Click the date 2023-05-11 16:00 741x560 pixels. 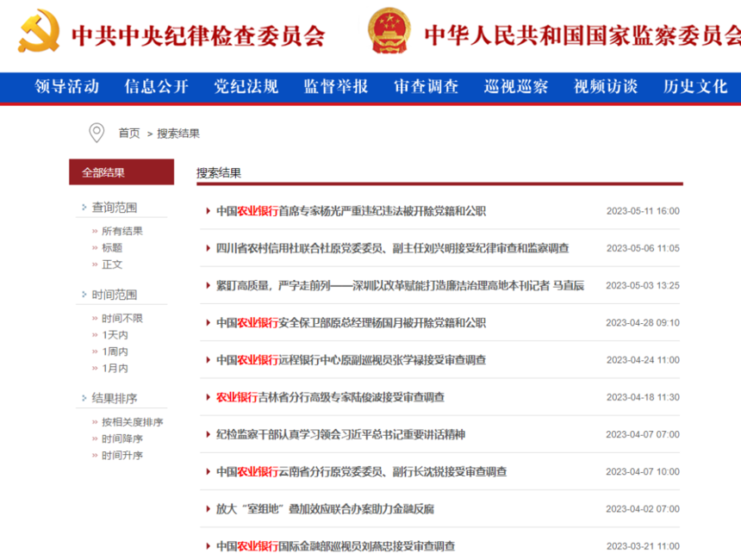click(643, 211)
